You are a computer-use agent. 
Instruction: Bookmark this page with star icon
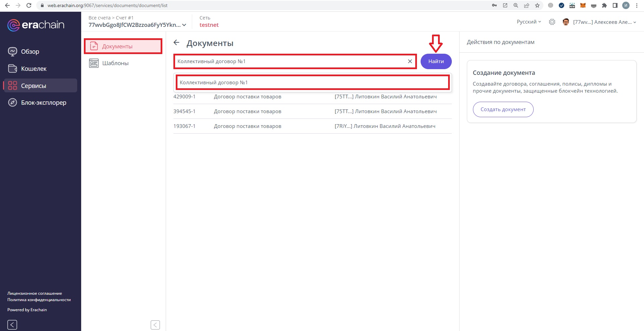[x=537, y=5]
